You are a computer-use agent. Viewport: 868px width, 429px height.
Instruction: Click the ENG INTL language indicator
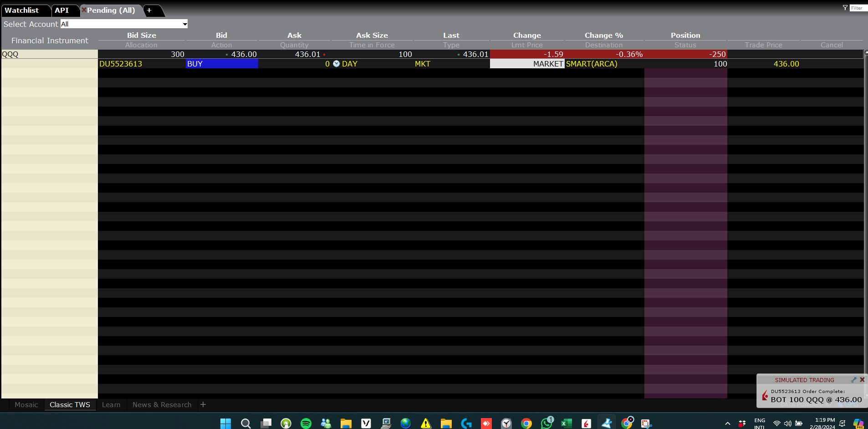click(x=760, y=424)
